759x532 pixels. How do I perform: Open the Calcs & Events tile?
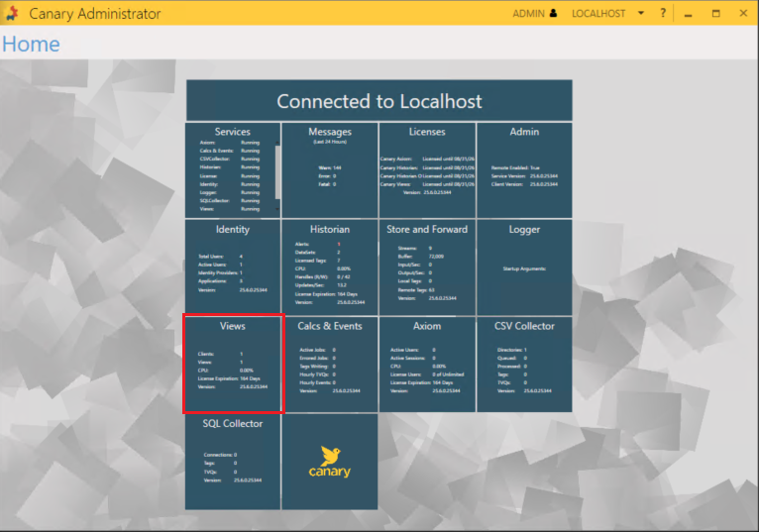tap(330, 364)
